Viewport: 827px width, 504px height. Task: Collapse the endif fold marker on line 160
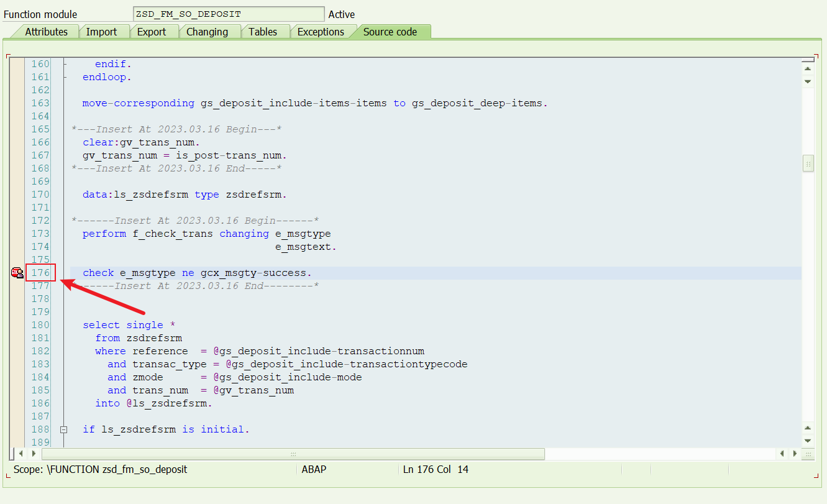click(65, 65)
